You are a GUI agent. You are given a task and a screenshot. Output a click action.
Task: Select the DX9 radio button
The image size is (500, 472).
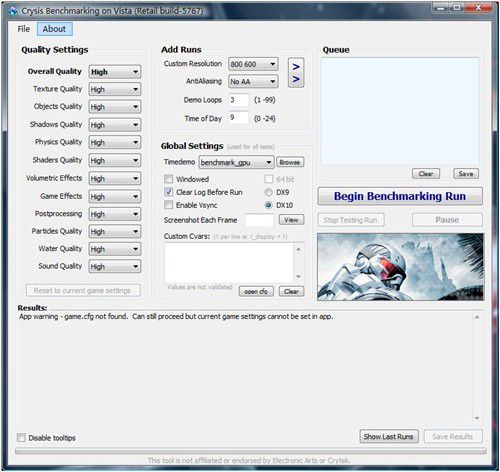[x=269, y=192]
